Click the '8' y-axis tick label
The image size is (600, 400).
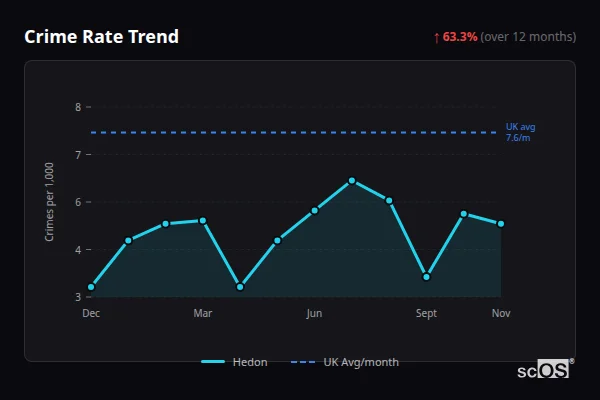coord(78,107)
